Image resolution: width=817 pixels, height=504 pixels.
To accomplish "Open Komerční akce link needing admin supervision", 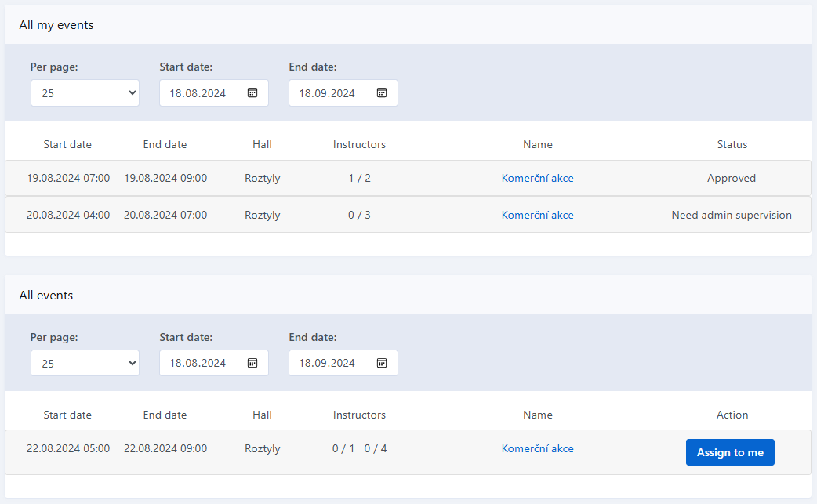I will pos(537,215).
